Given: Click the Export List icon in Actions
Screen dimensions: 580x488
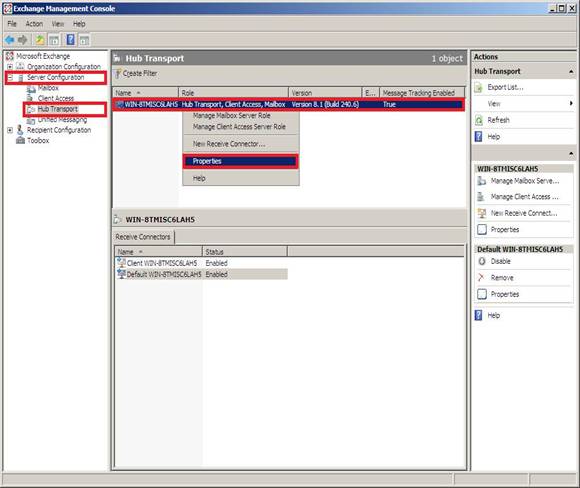Looking at the screenshot, I should (x=479, y=87).
